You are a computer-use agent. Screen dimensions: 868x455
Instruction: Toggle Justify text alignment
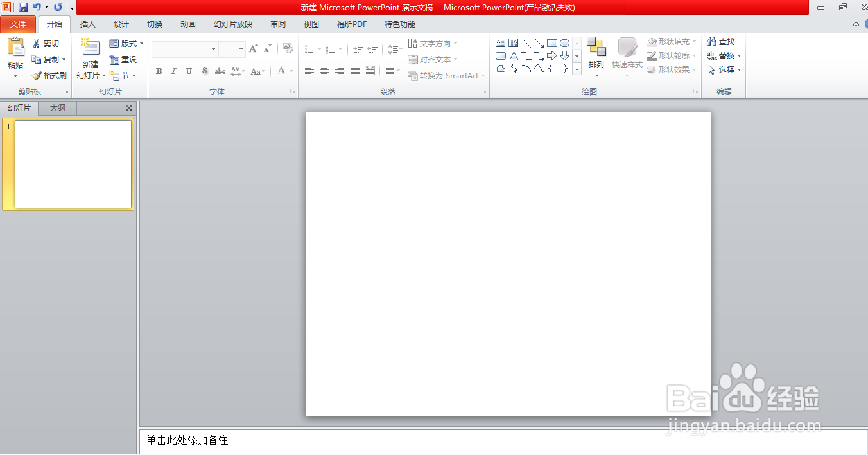355,71
